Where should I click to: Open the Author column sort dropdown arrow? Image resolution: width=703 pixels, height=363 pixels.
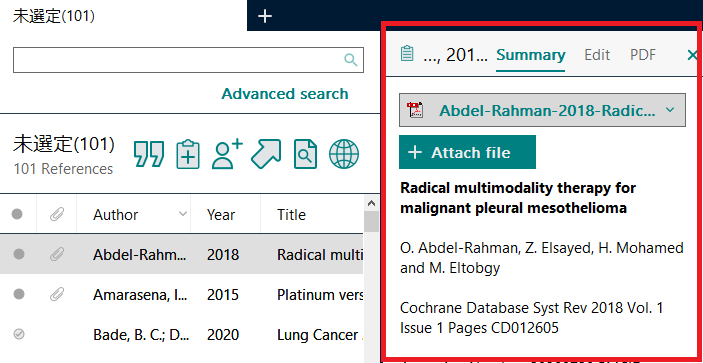[x=182, y=214]
